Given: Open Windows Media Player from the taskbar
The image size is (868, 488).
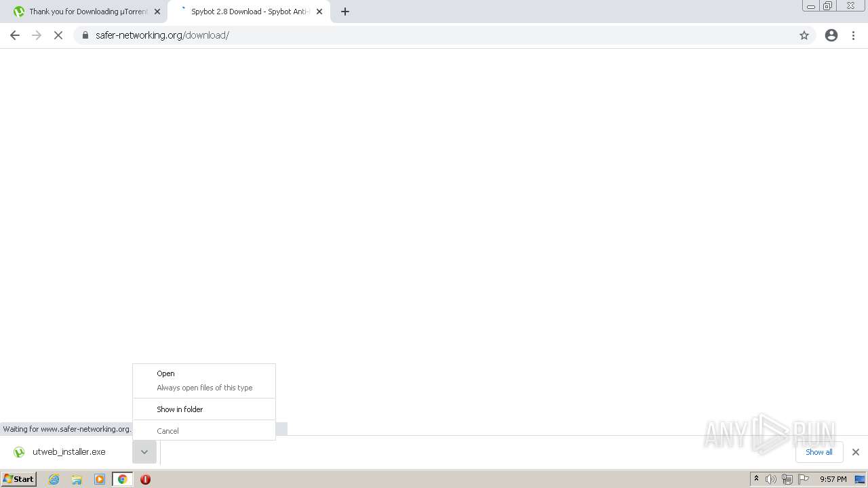Looking at the screenshot, I should click(100, 479).
